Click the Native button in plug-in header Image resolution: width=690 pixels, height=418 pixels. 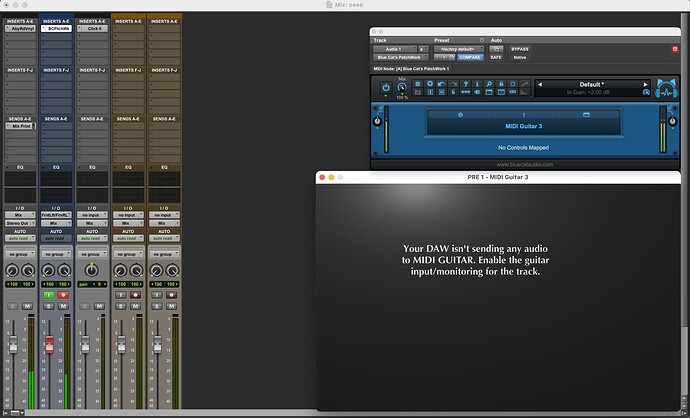click(520, 57)
